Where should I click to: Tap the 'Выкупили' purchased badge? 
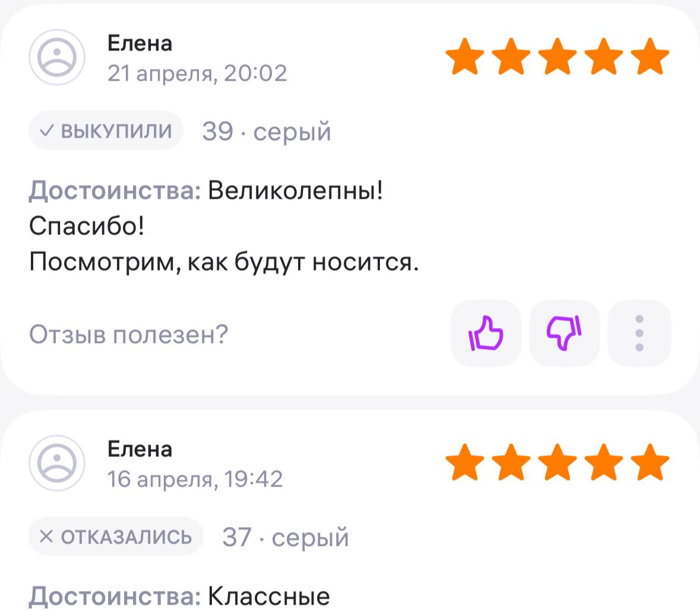(x=106, y=131)
